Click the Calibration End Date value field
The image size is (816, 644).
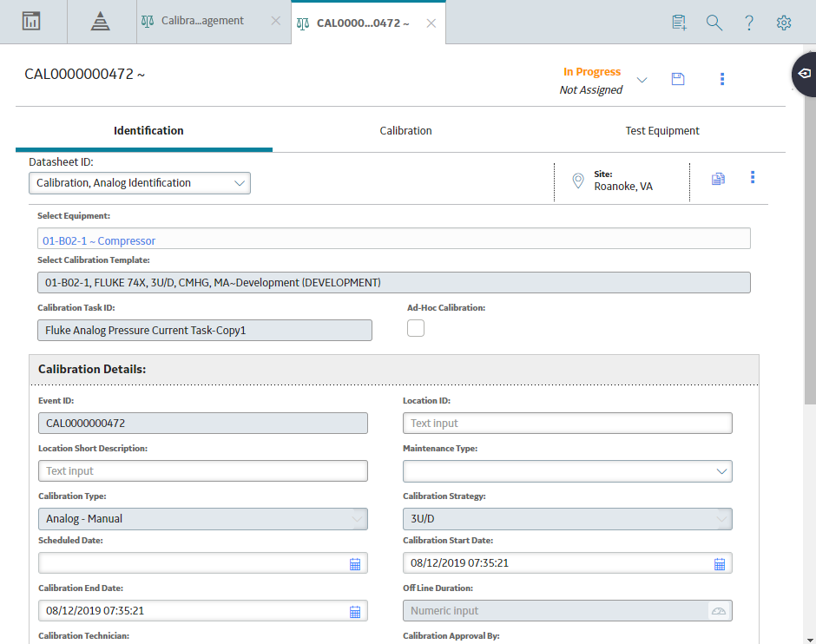[x=203, y=611]
